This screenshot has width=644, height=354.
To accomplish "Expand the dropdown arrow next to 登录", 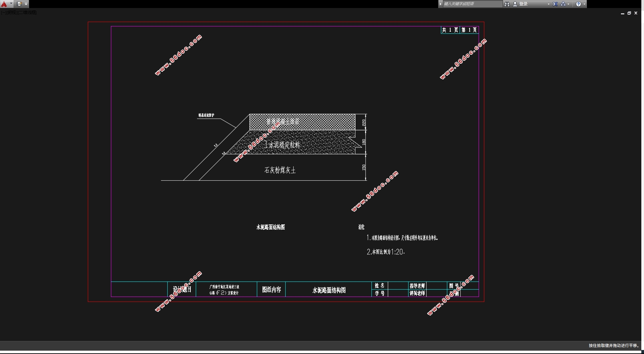I will (x=548, y=4).
